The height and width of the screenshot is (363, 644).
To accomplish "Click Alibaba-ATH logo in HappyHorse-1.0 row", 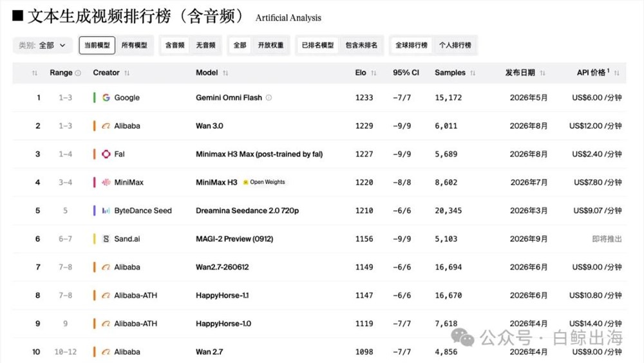I will click(106, 324).
